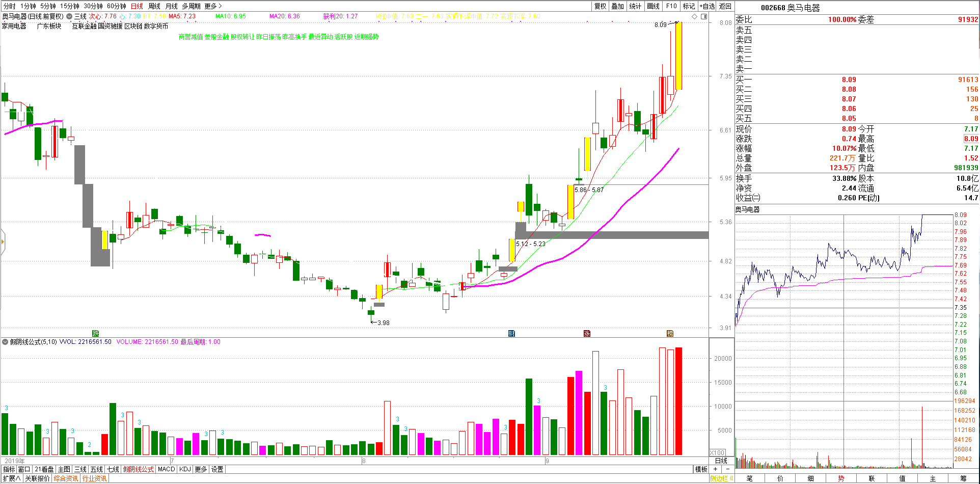Viewport: 980px width, 484px height.
Task: Add stock via +自选 button
Action: [707, 6]
